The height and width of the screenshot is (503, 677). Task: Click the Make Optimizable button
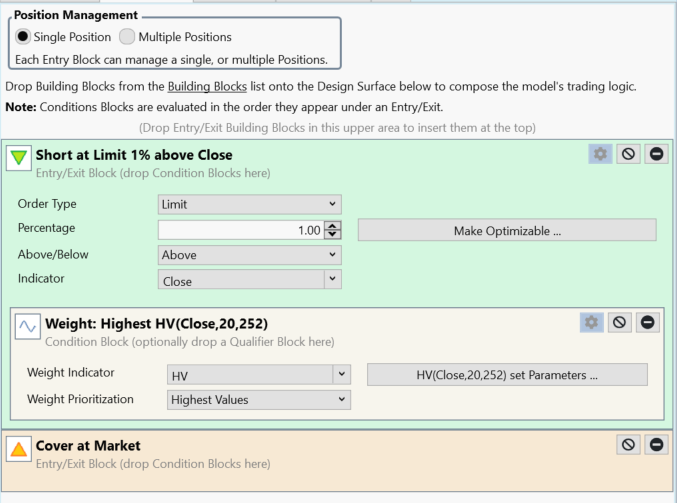[507, 231]
